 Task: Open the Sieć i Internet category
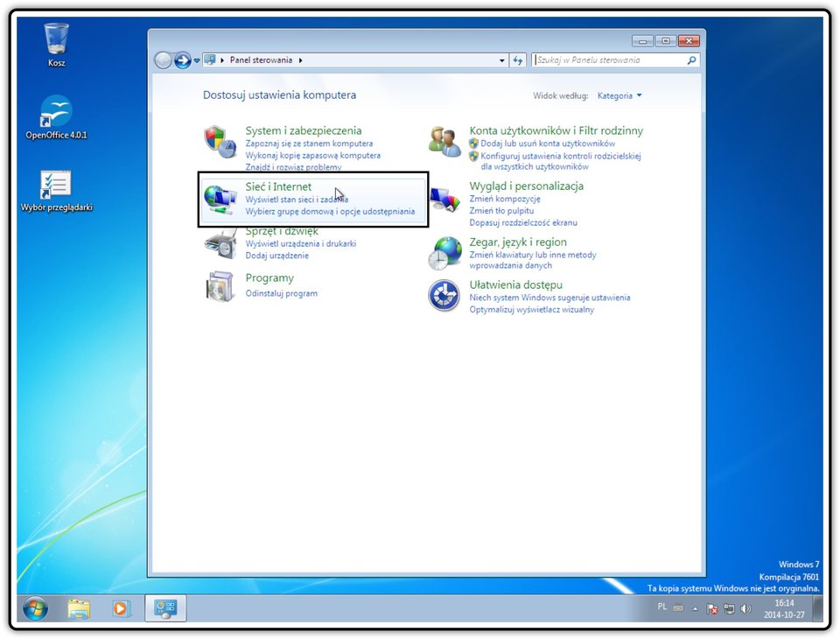pos(278,186)
